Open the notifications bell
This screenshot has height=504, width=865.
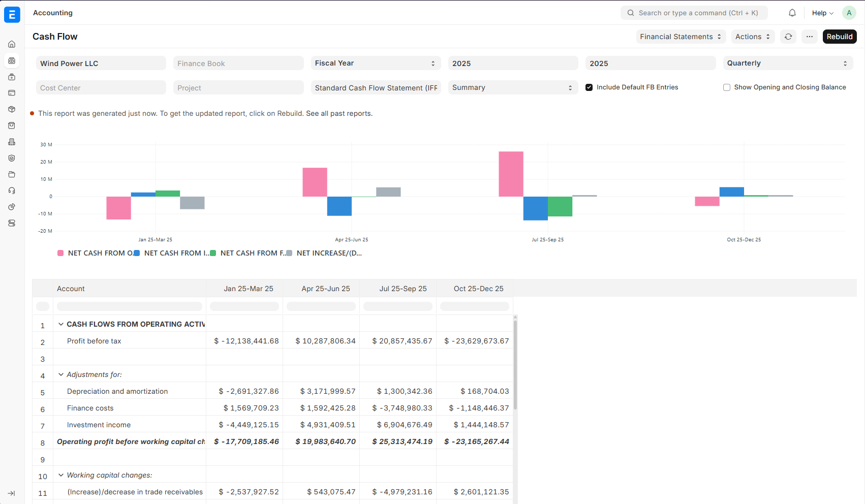point(792,13)
